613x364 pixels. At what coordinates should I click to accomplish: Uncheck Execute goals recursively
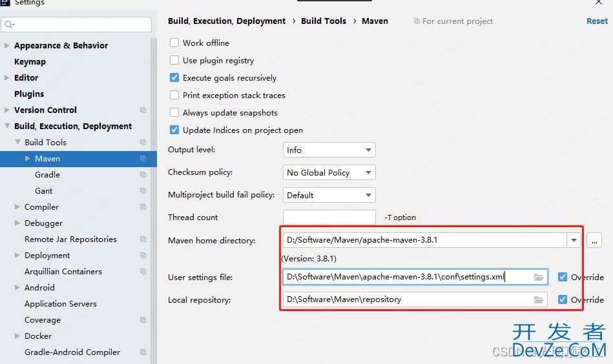click(x=174, y=77)
